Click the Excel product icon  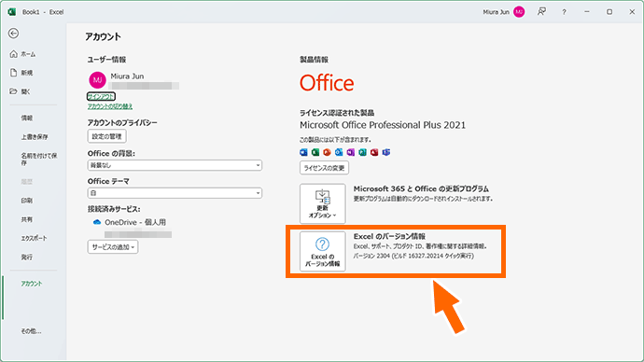pyautogui.click(x=315, y=152)
